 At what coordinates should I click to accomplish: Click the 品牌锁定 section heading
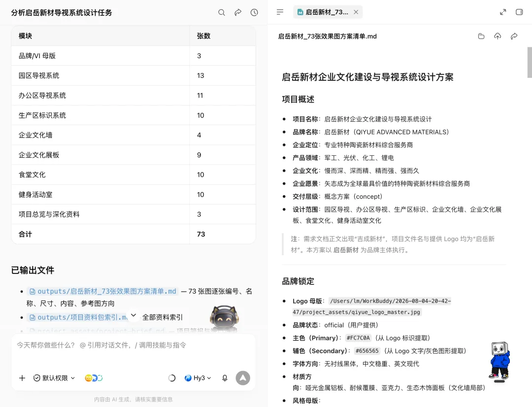click(x=298, y=281)
